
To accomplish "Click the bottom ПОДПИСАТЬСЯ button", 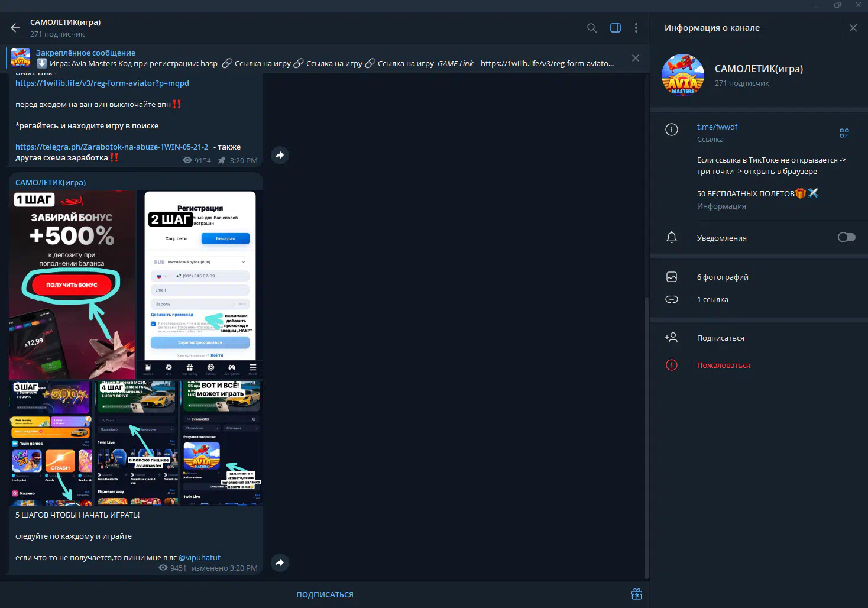I will pos(325,594).
